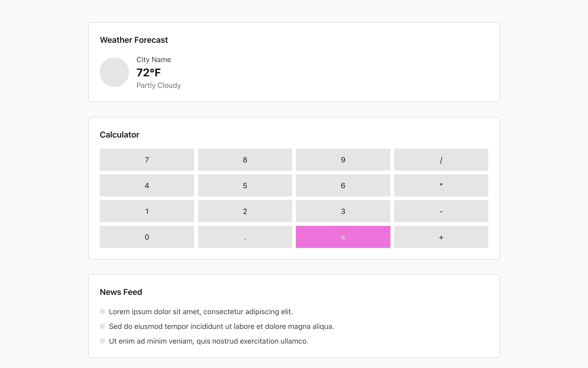Click the round weather icon placeholder

pyautogui.click(x=114, y=72)
